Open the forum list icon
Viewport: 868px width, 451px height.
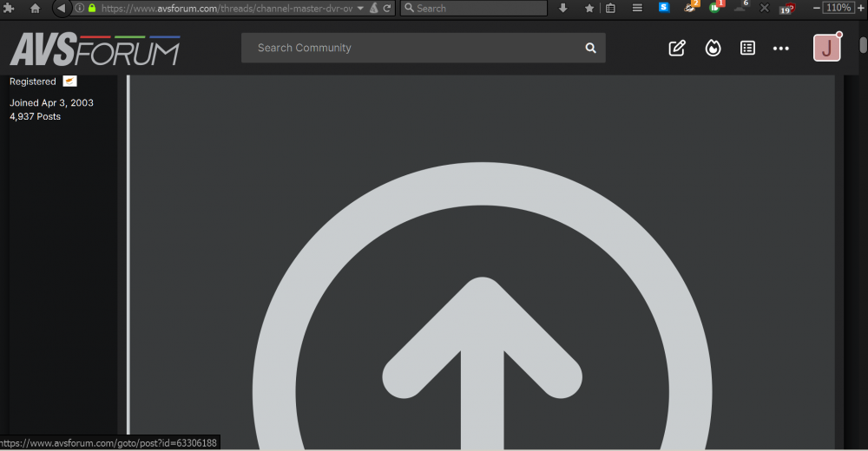click(x=747, y=49)
